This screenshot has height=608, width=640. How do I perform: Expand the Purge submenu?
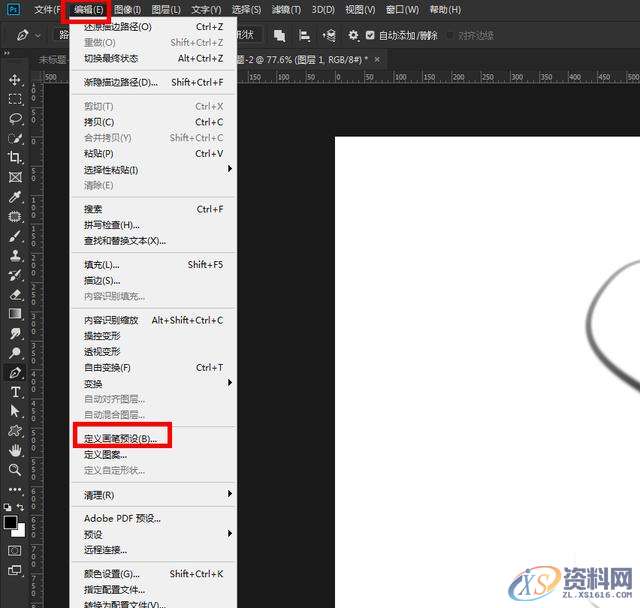click(x=153, y=495)
